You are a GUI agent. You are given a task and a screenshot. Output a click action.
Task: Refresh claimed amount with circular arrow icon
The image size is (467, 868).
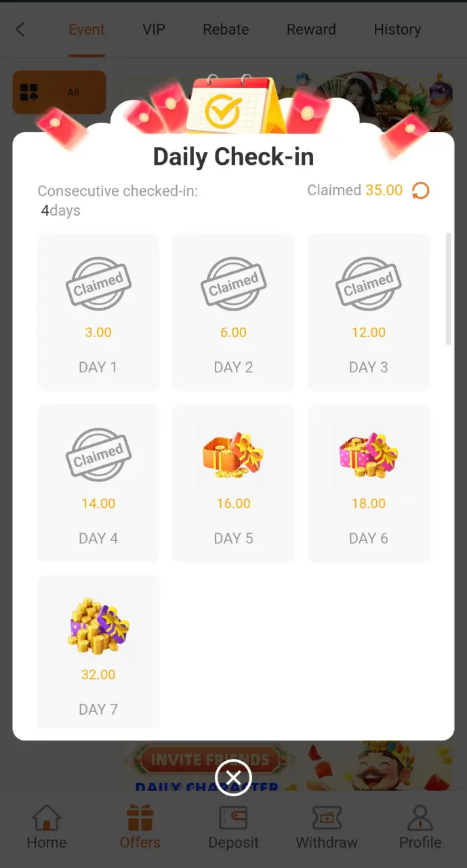pyautogui.click(x=421, y=191)
